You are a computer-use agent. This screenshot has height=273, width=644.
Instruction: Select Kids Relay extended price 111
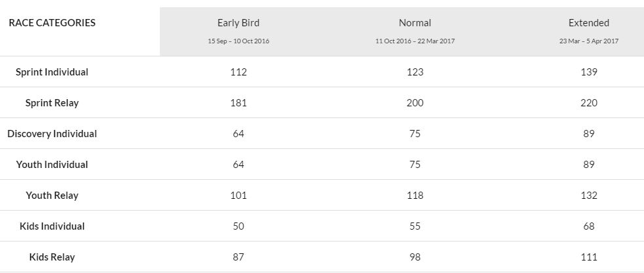[588, 257]
